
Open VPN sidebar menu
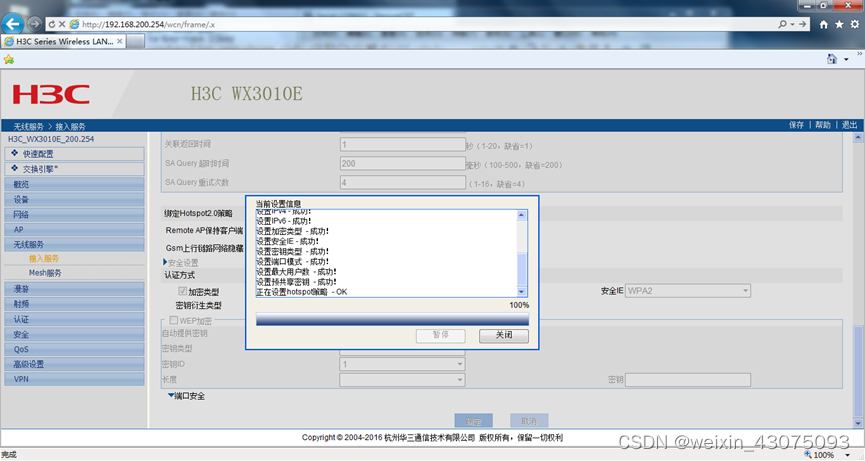point(74,379)
